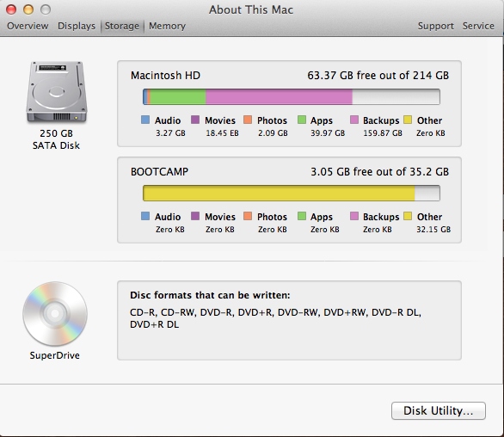The width and height of the screenshot is (504, 437).
Task: Click '3.05 GB free out of 35.2 GB'
Action: coord(379,172)
